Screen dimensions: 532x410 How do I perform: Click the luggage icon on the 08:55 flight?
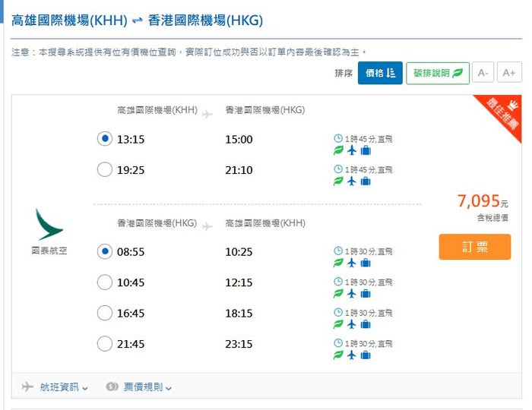click(365, 263)
